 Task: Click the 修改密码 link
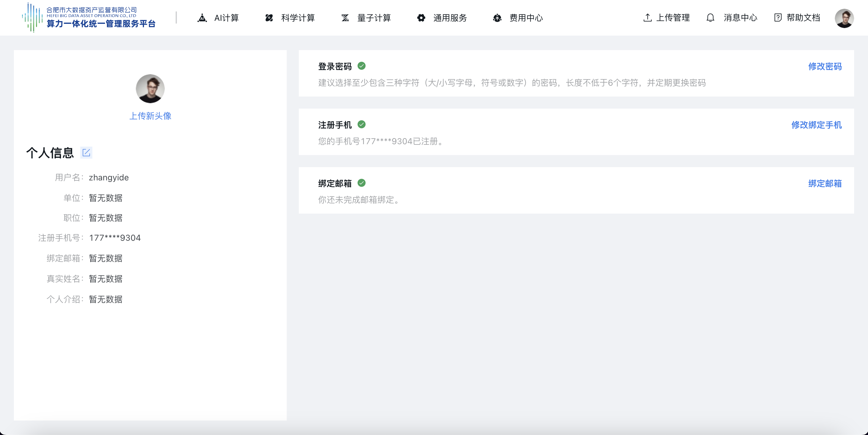coord(825,66)
